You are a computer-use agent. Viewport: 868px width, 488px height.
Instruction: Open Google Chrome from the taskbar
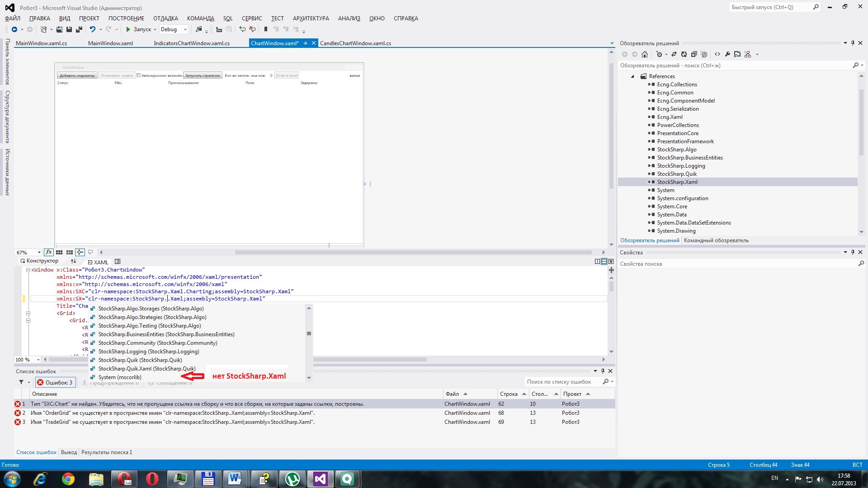[68, 479]
